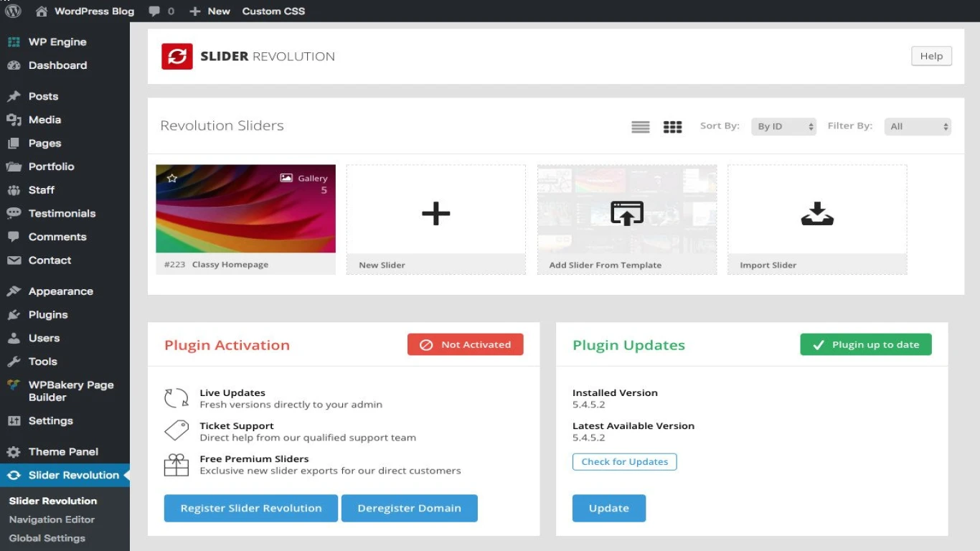
Task: Click the Theme Panel gear icon
Action: (x=14, y=452)
